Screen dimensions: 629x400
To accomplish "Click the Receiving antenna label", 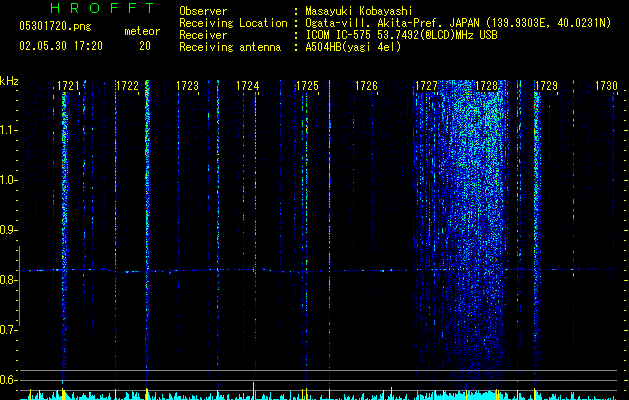I will (230, 47).
